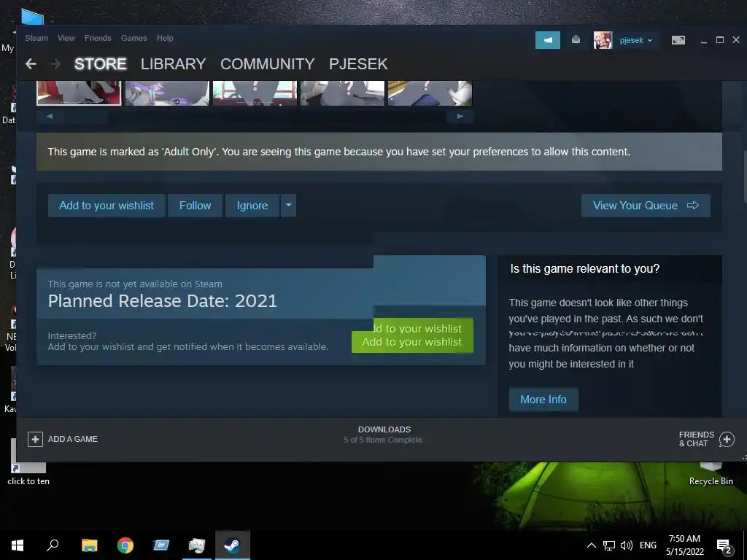Screen dimensions: 747x560
Task: Open More Info about relevance
Action: tap(543, 399)
